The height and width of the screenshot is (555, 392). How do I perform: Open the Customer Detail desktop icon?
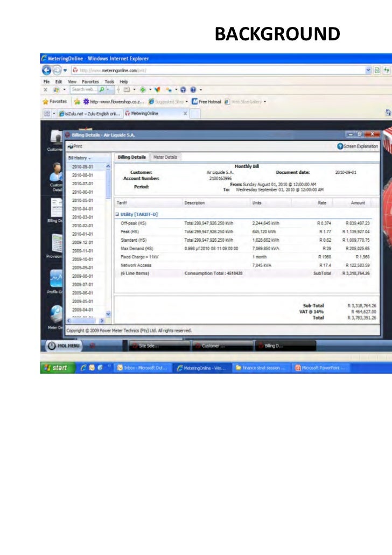tap(56, 177)
